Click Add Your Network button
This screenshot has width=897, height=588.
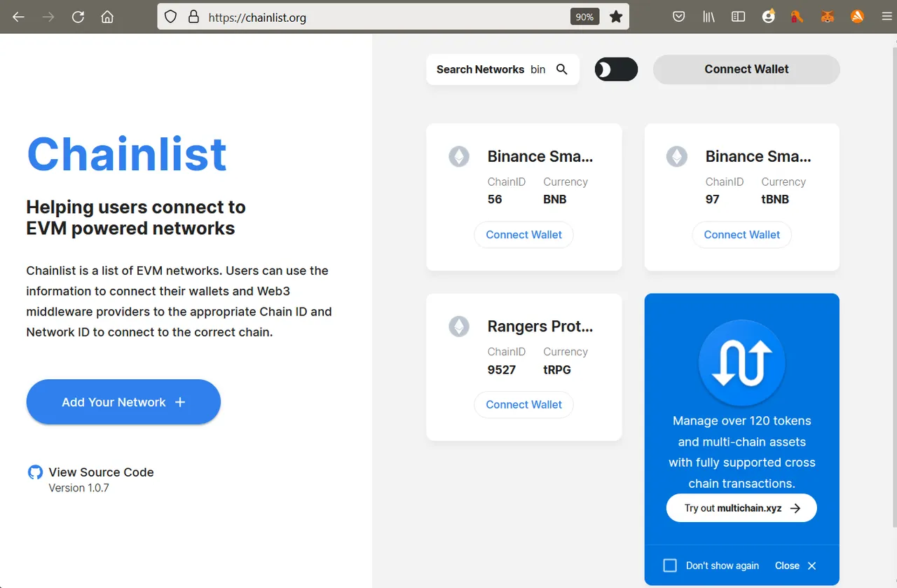pyautogui.click(x=123, y=402)
